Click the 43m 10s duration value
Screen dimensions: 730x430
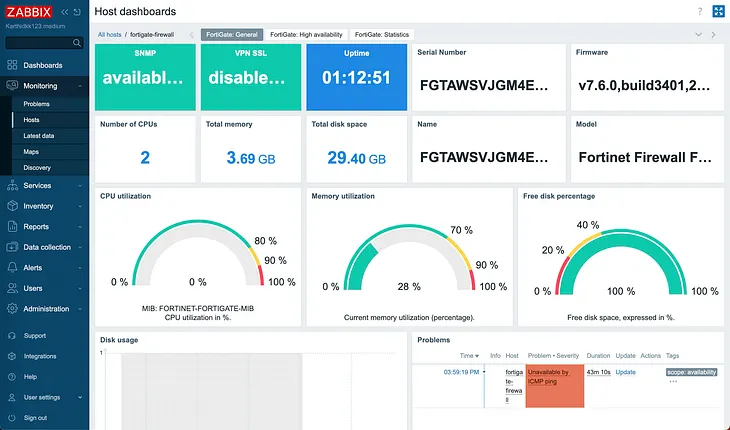[x=598, y=372]
